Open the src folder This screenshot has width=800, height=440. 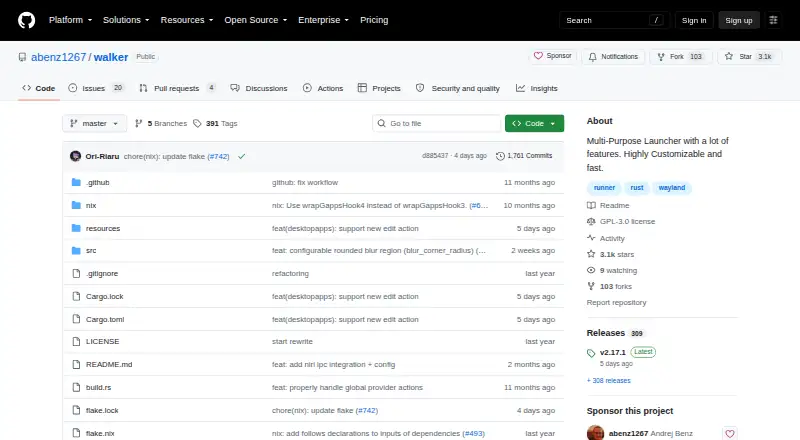pos(91,251)
